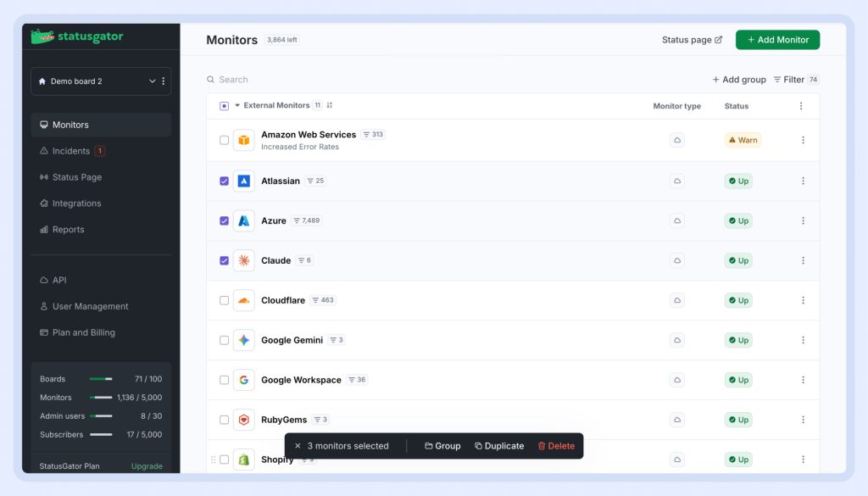Click the Add Monitor button
Viewport: 868px width, 496px height.
coord(778,40)
